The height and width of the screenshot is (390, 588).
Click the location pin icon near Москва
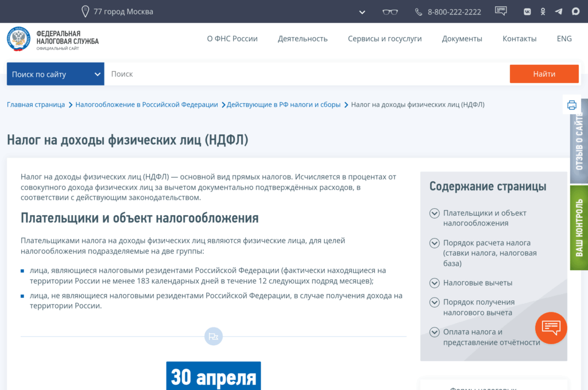point(85,11)
